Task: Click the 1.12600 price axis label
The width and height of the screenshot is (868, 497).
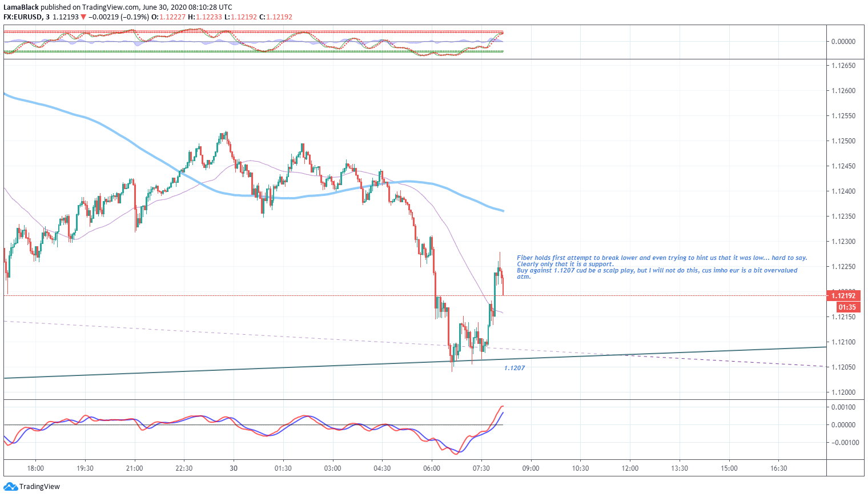Action: (843, 91)
